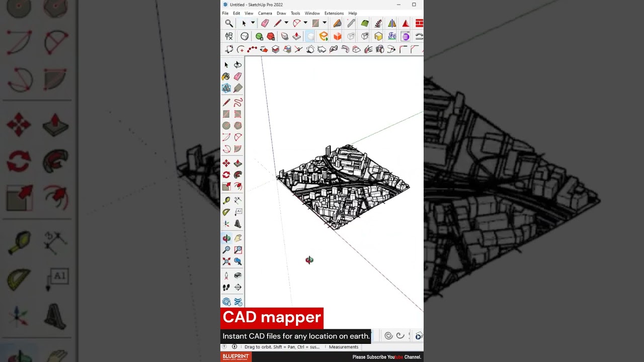Open the Help menu
The height and width of the screenshot is (362, 644).
point(353,14)
